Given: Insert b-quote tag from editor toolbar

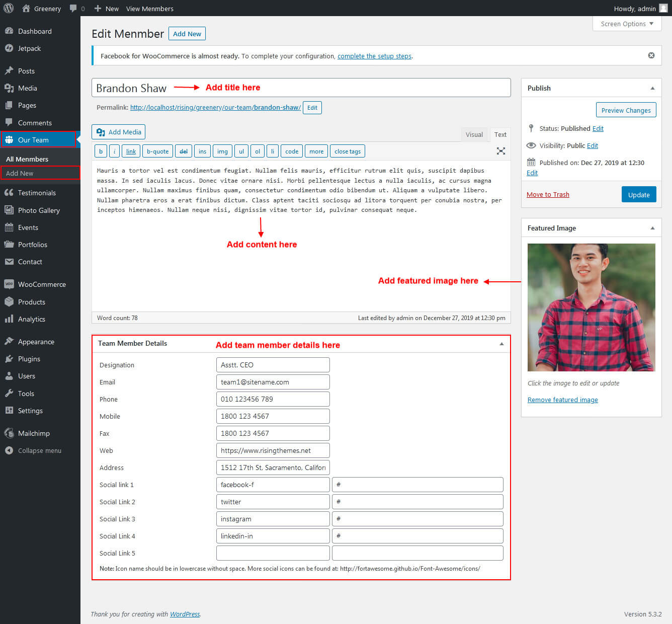Looking at the screenshot, I should pyautogui.click(x=157, y=151).
